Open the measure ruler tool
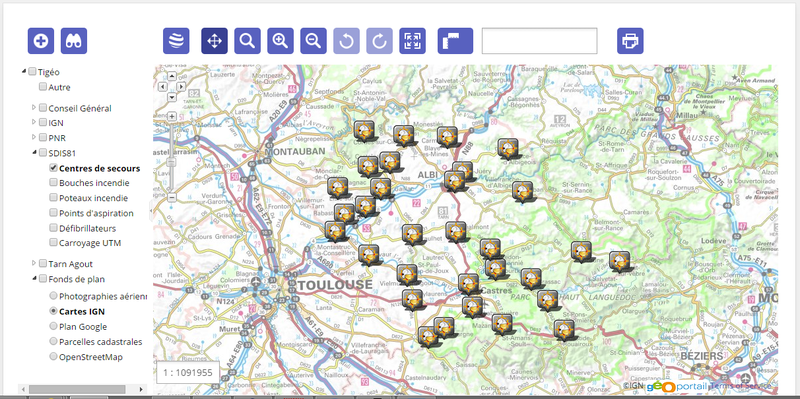The width and height of the screenshot is (800, 399). coord(455,41)
